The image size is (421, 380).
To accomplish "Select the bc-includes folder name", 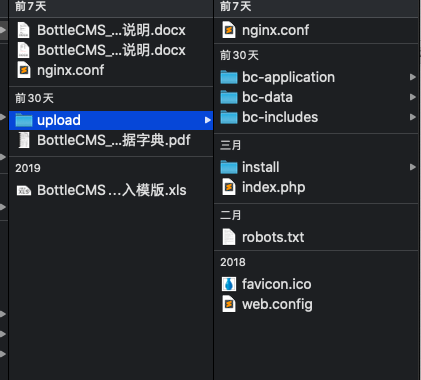I will [280, 117].
